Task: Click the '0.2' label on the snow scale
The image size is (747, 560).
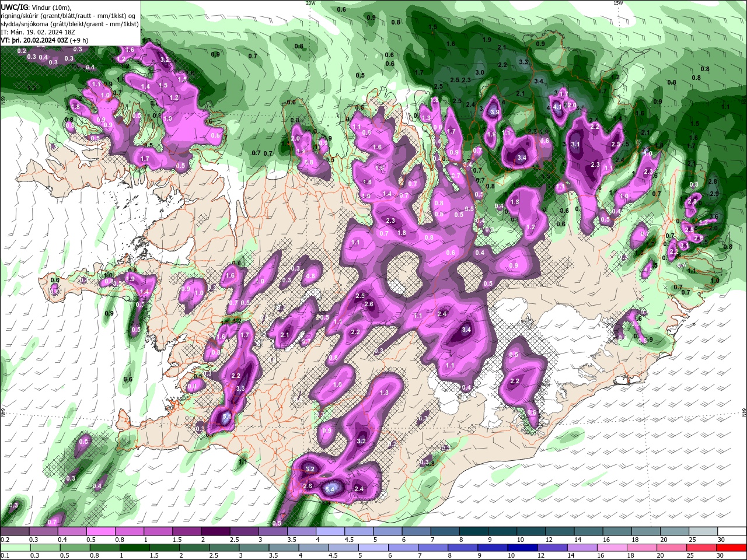Action: [5, 540]
